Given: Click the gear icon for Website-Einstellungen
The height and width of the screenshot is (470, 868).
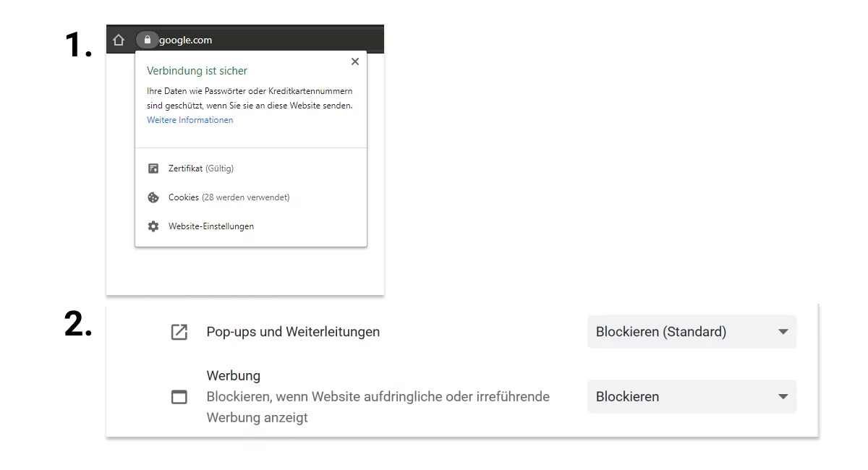Looking at the screenshot, I should tap(153, 226).
